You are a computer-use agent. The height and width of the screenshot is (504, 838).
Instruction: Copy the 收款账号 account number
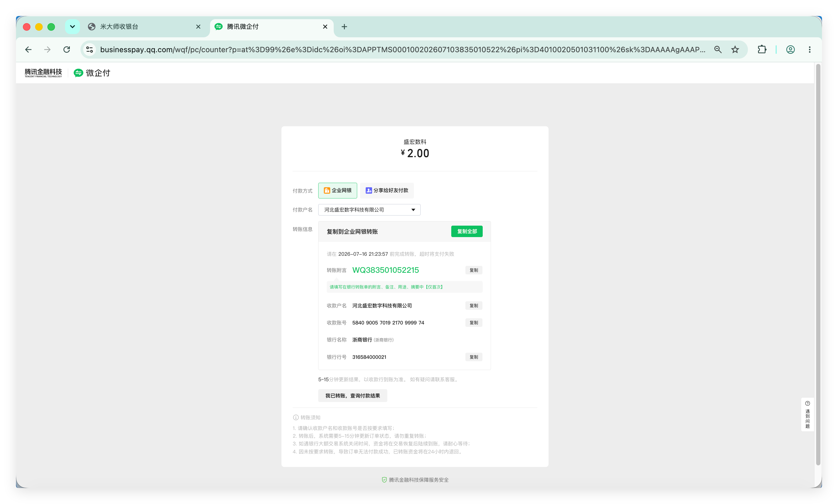[x=474, y=323]
